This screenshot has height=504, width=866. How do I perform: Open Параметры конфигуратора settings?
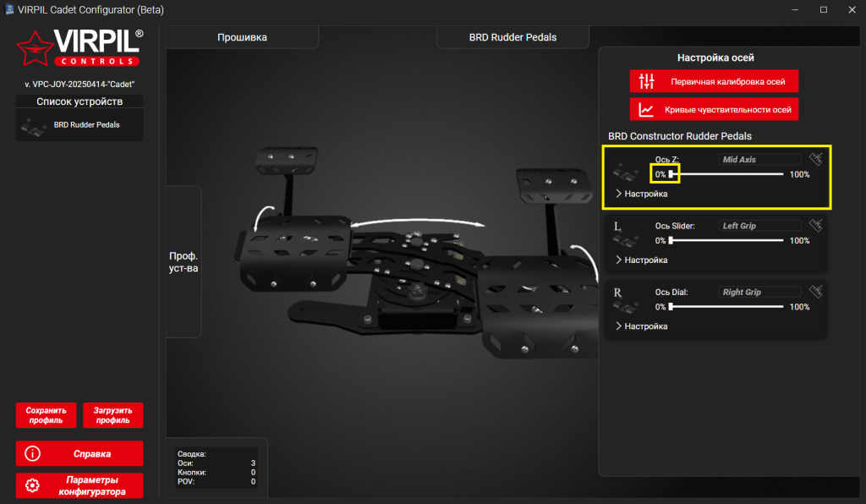click(x=79, y=485)
